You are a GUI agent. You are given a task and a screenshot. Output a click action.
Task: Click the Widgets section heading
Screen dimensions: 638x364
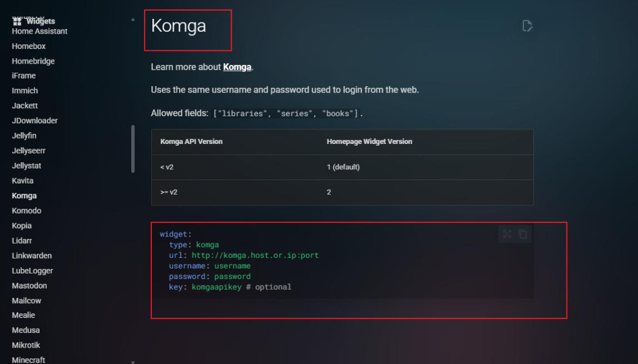[x=41, y=21]
